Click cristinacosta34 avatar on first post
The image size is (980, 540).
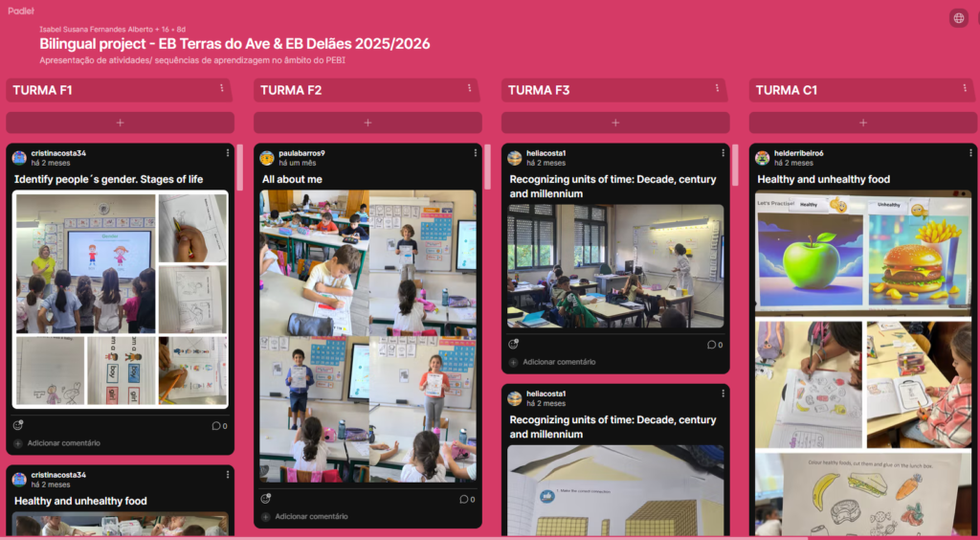[19, 158]
